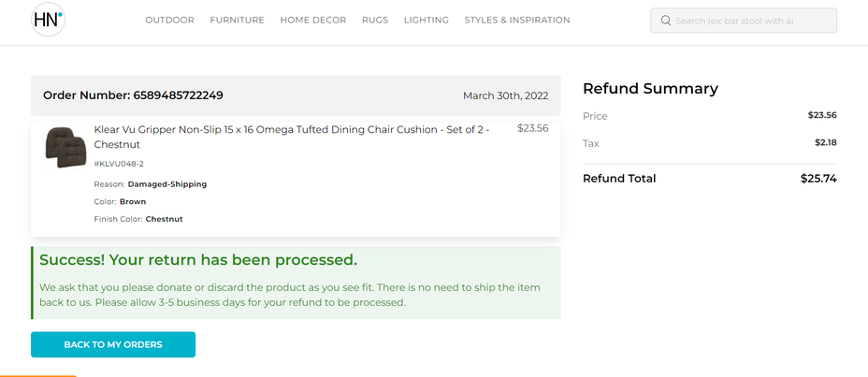Click Back to My Orders button

click(113, 344)
